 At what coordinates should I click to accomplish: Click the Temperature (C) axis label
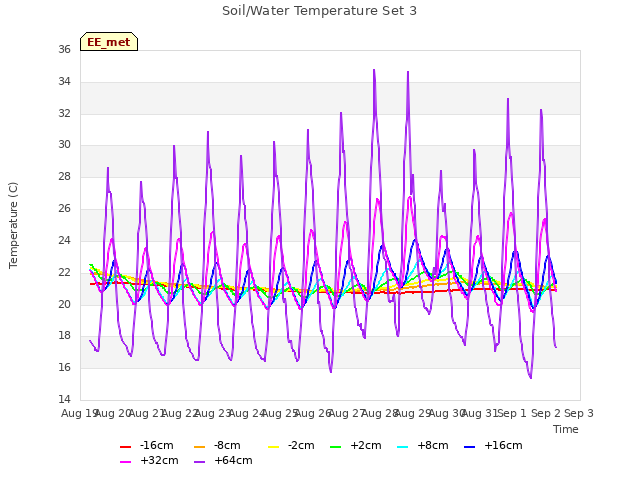point(13,225)
